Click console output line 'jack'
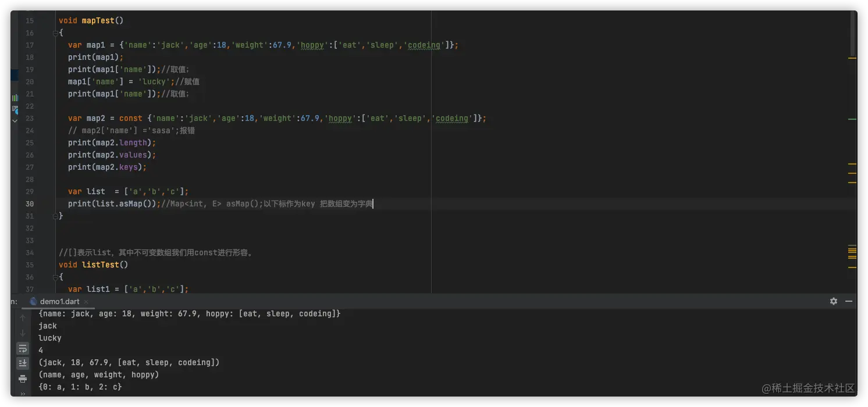The height and width of the screenshot is (407, 868). pyautogui.click(x=48, y=326)
